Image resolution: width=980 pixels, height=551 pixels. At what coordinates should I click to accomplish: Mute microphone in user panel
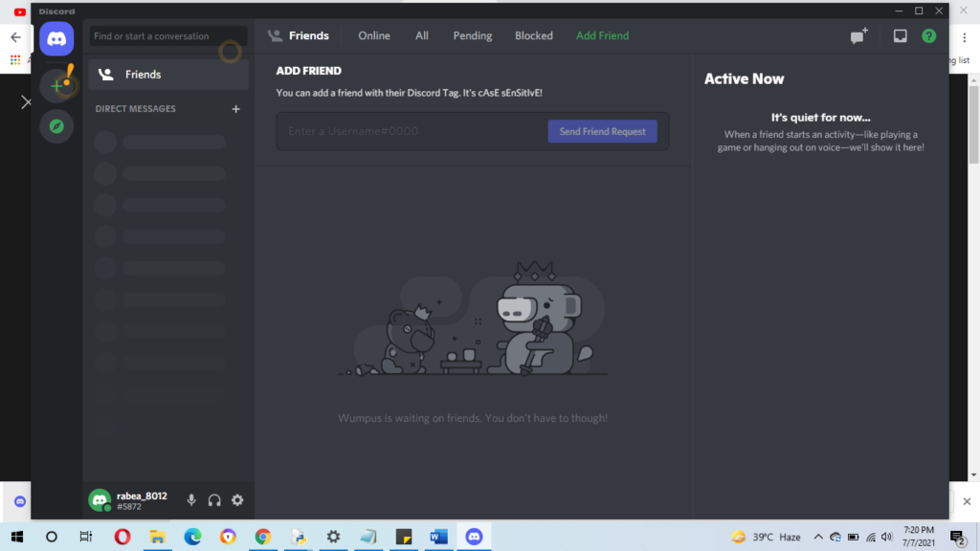(x=191, y=499)
